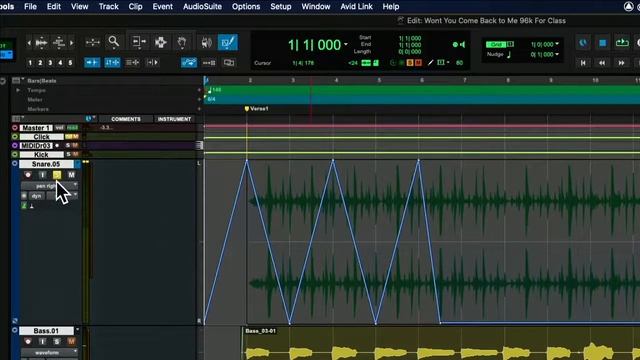
Task: Toggle Insertion Follows Playback button
Action: click(153, 62)
